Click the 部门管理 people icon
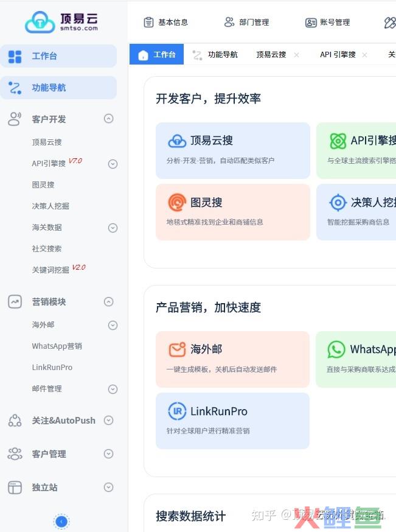 point(229,22)
